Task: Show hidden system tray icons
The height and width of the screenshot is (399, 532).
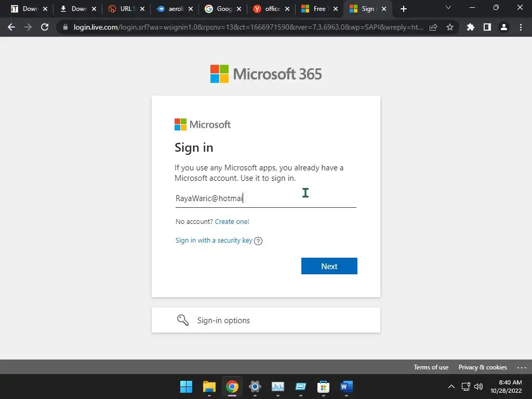Action: (x=451, y=387)
